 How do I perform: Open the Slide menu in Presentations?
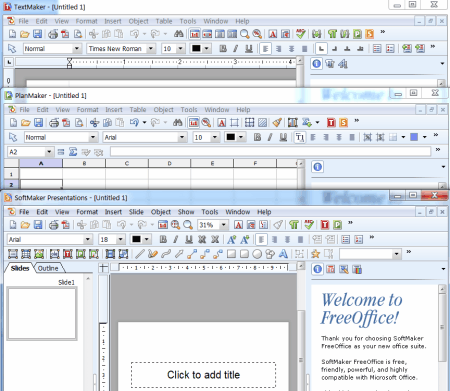tap(136, 212)
